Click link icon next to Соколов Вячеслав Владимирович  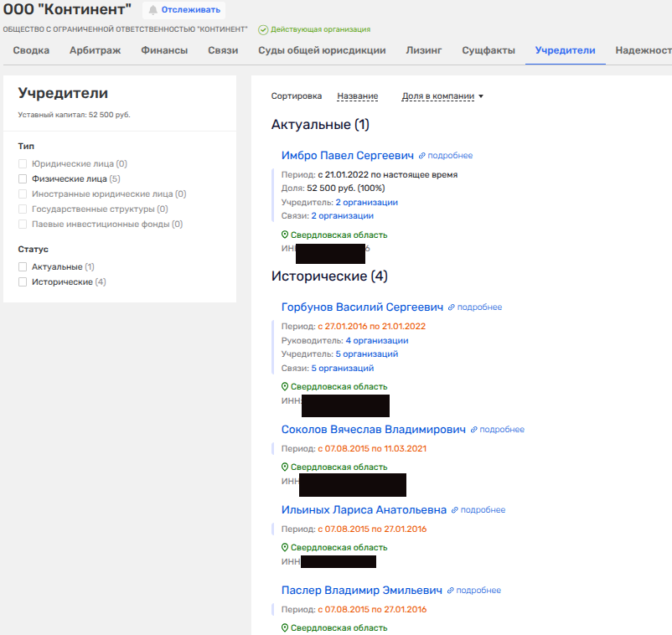(473, 430)
